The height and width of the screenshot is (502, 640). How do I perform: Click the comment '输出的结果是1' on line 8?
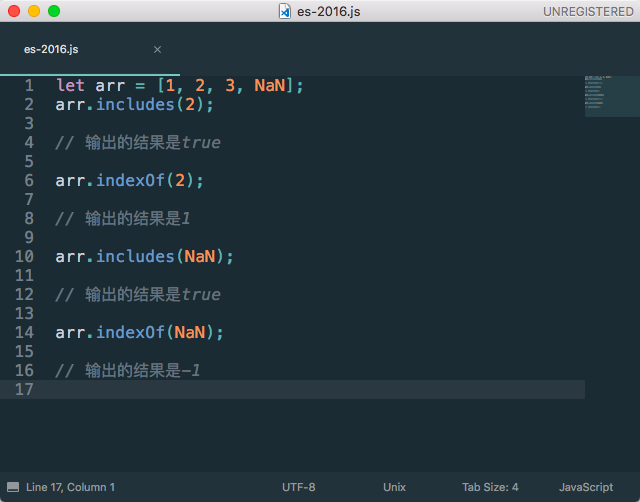[138, 219]
